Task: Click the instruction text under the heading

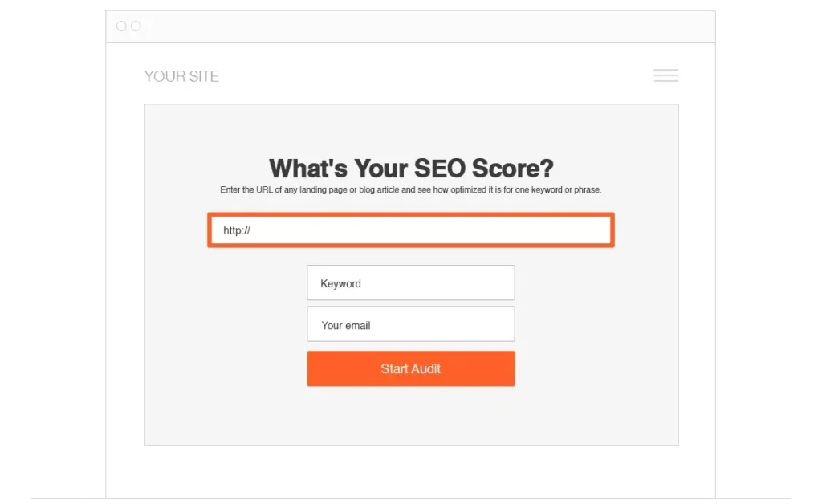Action: tap(411, 190)
